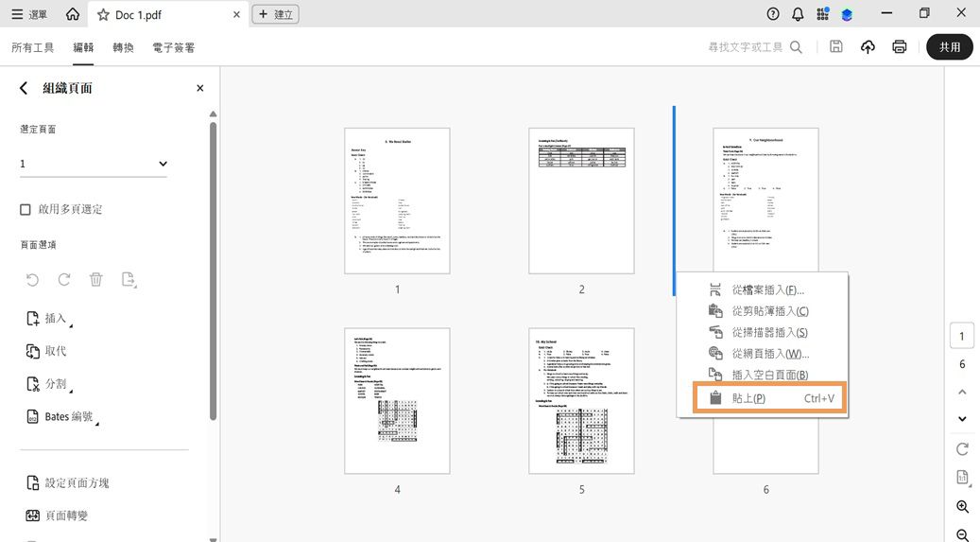Click the extract pages icon
Viewport: 980px width, 542px height.
coord(129,280)
